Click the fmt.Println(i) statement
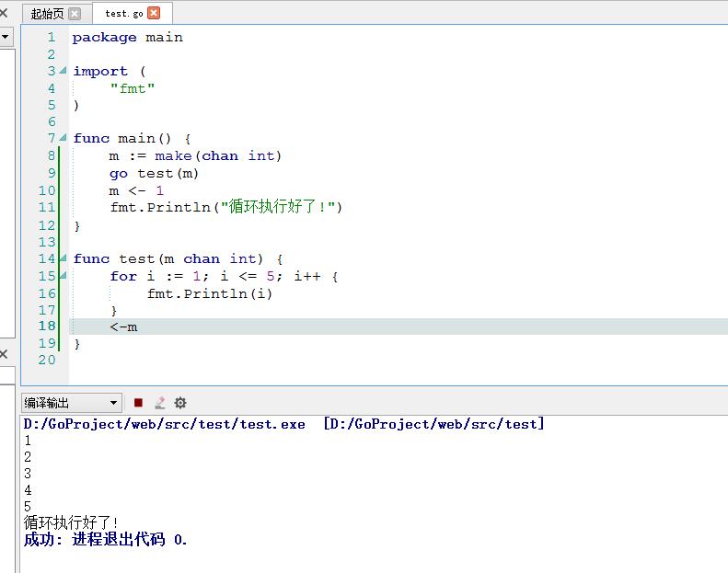728x573 pixels. [x=210, y=293]
